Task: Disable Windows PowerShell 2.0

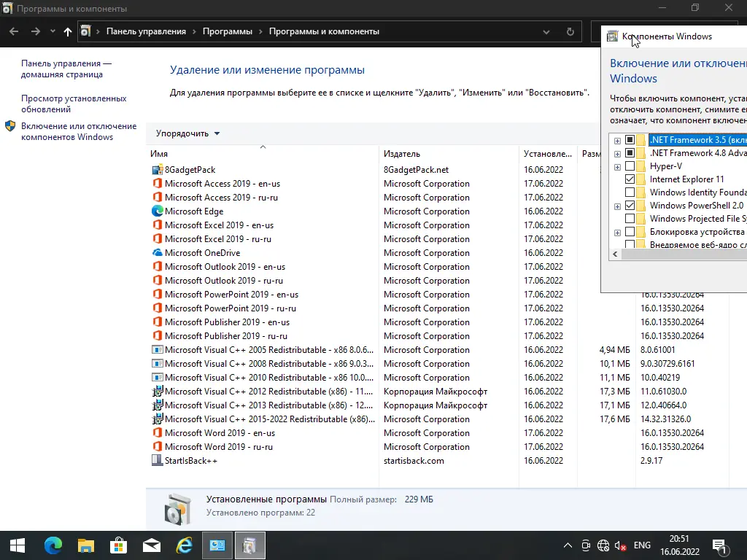Action: click(630, 205)
